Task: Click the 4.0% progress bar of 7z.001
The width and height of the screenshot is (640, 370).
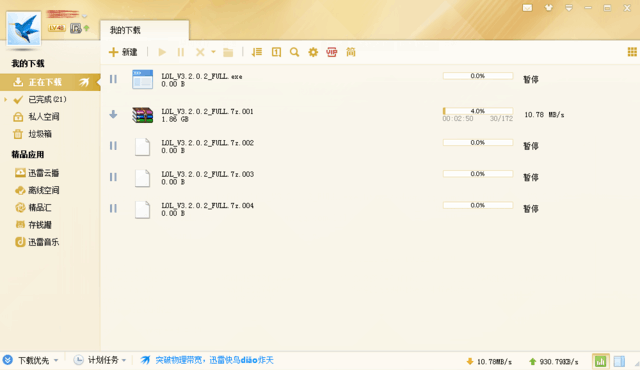Action: coord(478,111)
